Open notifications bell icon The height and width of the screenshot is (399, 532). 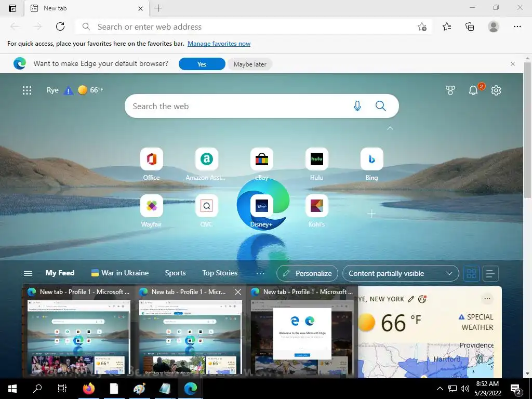coord(473,90)
